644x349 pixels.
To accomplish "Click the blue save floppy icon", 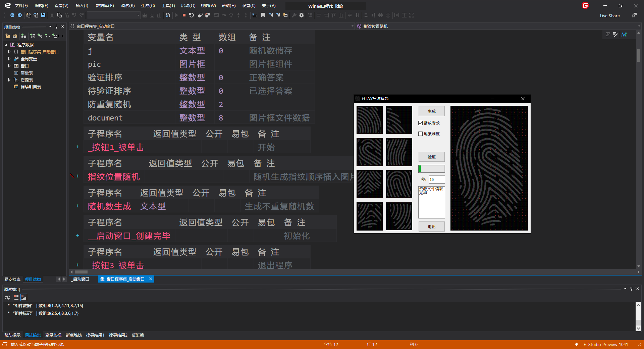I will (43, 15).
